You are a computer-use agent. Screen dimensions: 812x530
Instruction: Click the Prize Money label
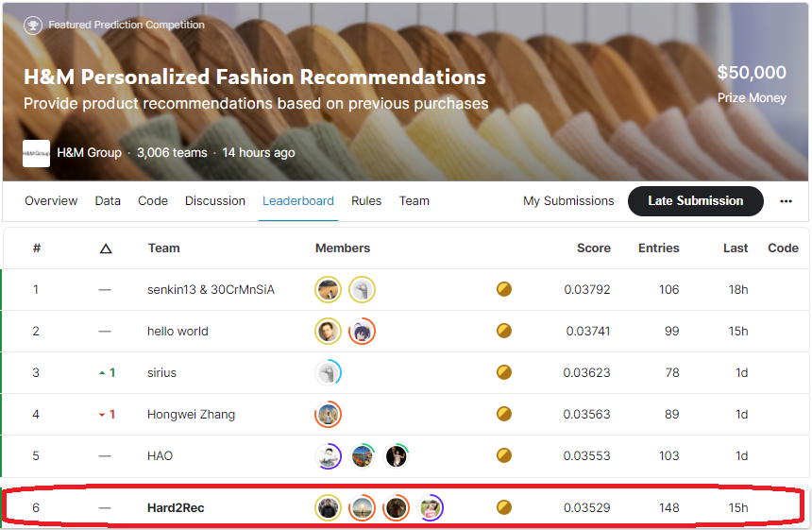point(752,98)
